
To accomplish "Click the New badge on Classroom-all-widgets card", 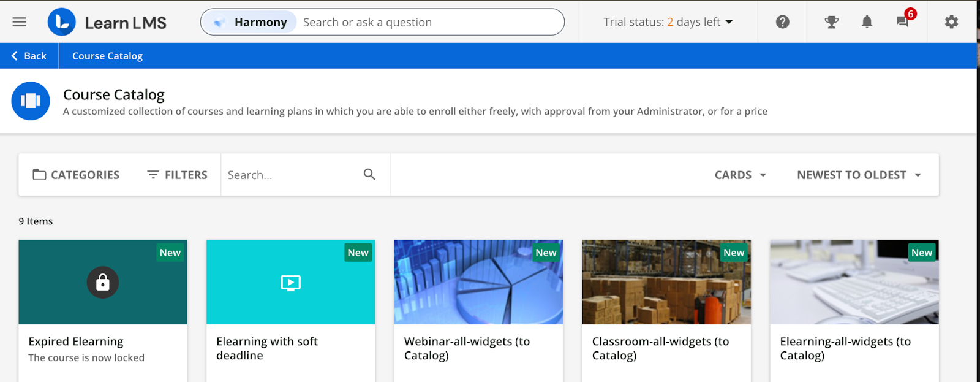I will tap(734, 253).
